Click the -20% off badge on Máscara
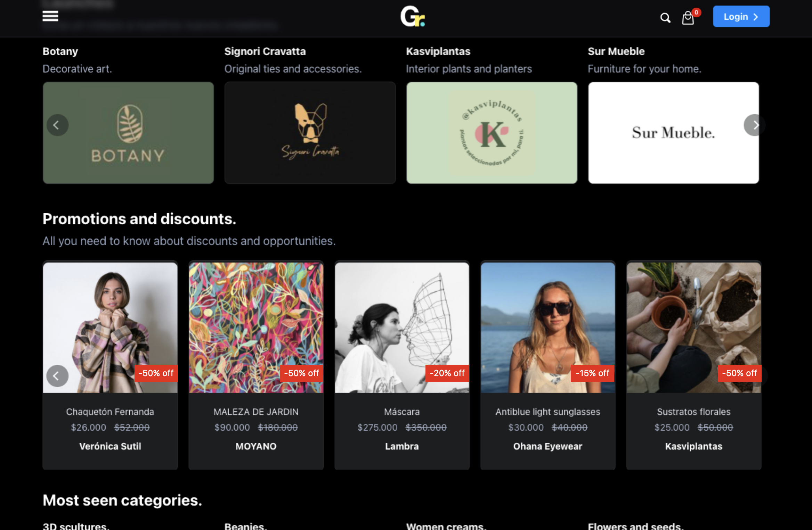The height and width of the screenshot is (530, 812). [447, 373]
